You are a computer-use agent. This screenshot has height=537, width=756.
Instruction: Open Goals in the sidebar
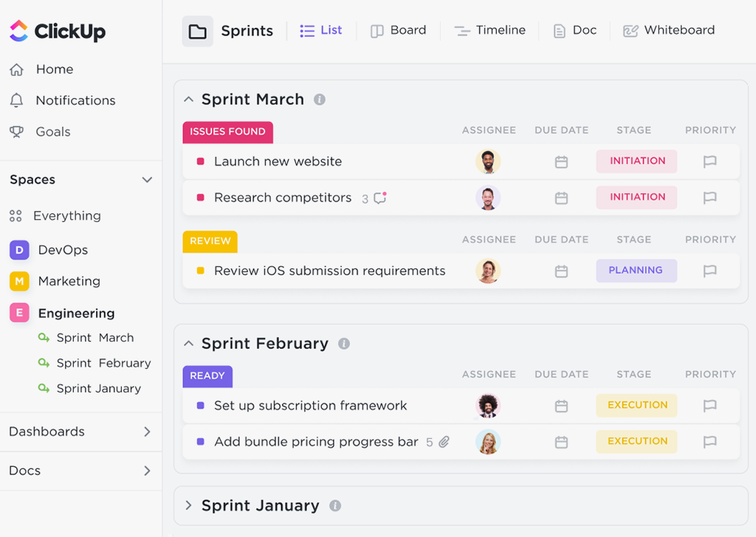pos(40,131)
